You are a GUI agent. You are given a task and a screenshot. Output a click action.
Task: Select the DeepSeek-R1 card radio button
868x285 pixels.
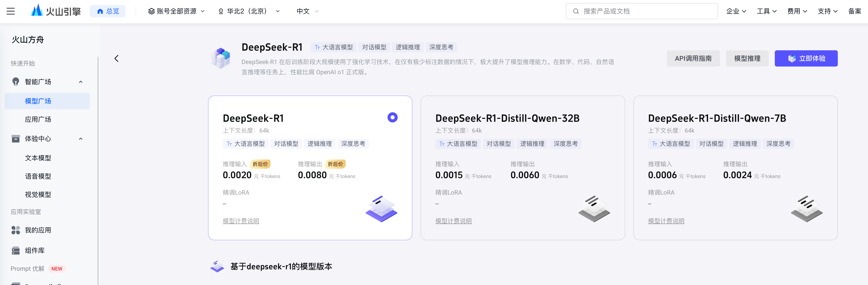pyautogui.click(x=392, y=117)
